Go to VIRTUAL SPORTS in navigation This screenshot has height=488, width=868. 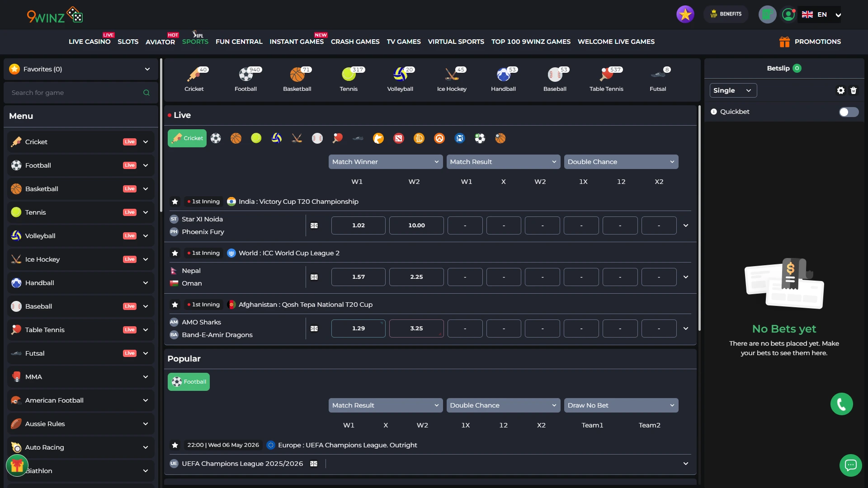[456, 42]
